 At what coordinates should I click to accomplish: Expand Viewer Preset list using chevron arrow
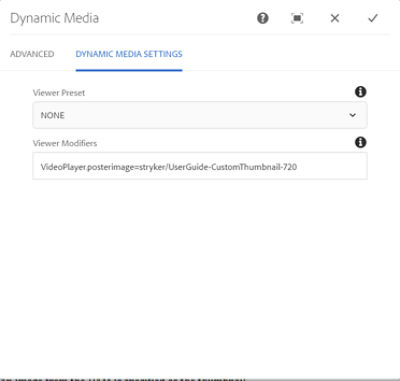click(x=352, y=115)
